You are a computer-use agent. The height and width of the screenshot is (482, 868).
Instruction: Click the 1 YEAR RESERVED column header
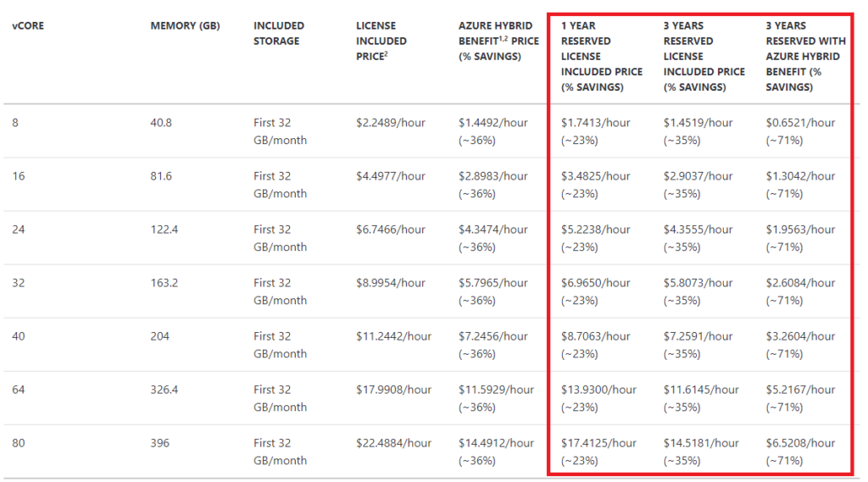601,56
